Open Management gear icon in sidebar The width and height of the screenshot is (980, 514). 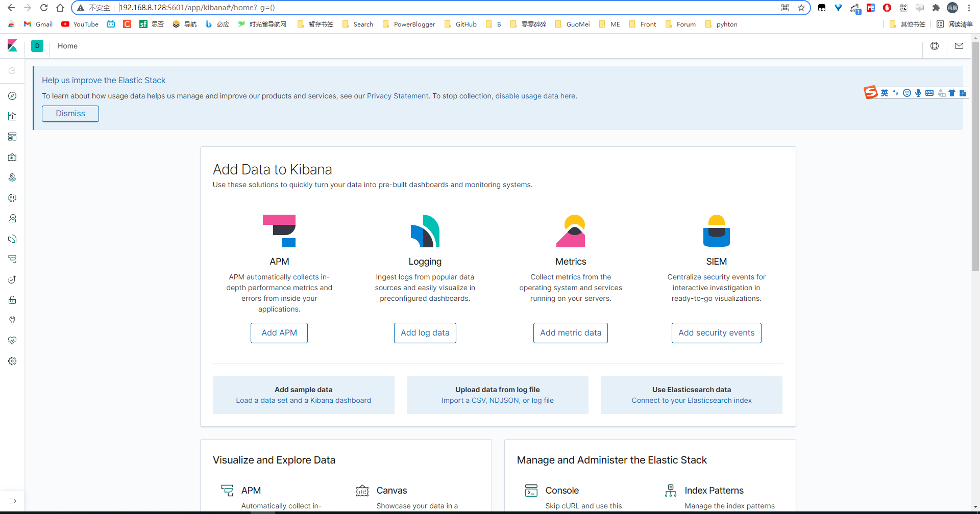[x=12, y=361]
